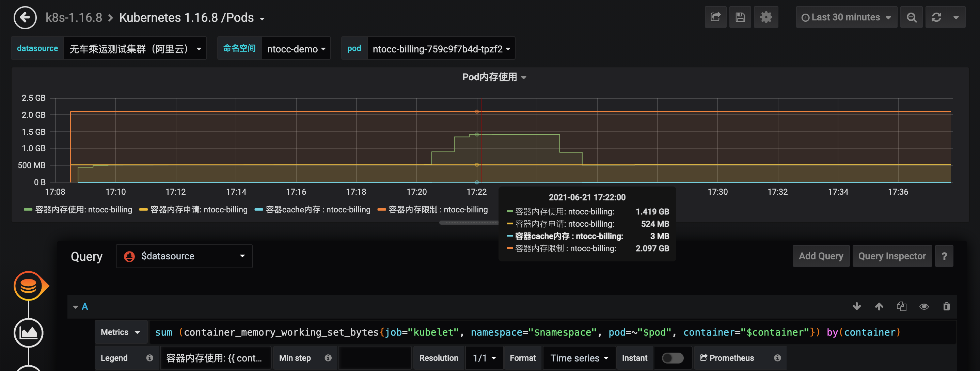Viewport: 980px width, 371px height.
Task: Click the share dashboard icon
Action: click(x=716, y=17)
